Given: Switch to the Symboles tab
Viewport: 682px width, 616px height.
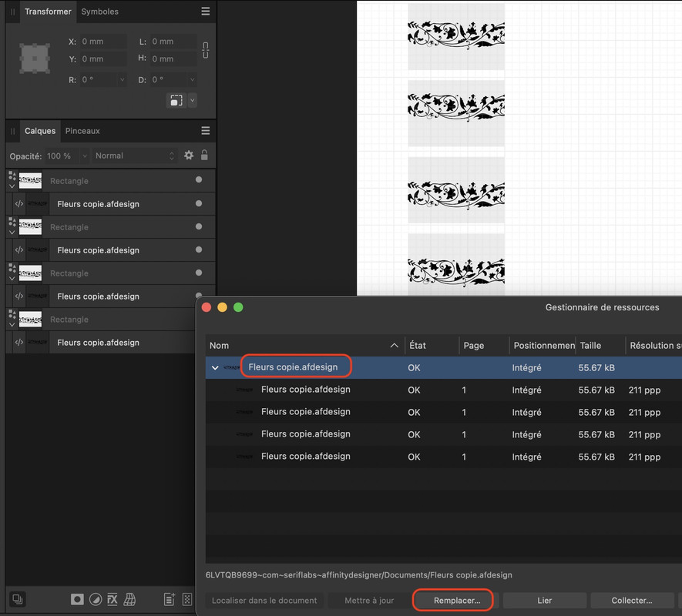Looking at the screenshot, I should (99, 12).
